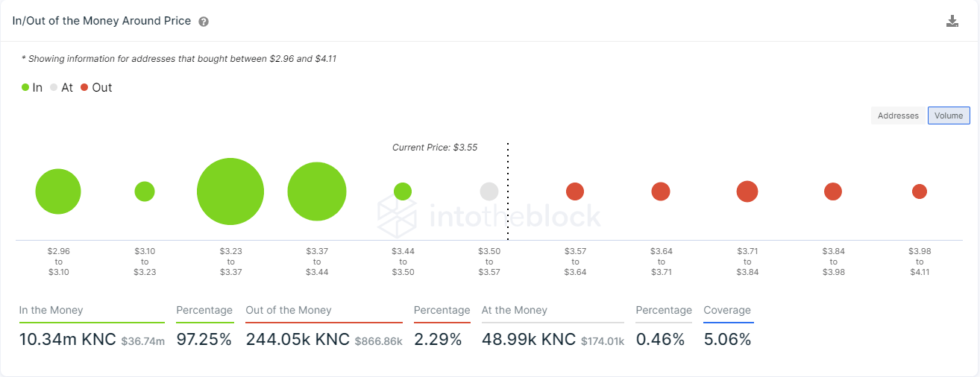980x377 pixels.
Task: Click the Coverage 5.06% statistic
Action: coord(727,340)
